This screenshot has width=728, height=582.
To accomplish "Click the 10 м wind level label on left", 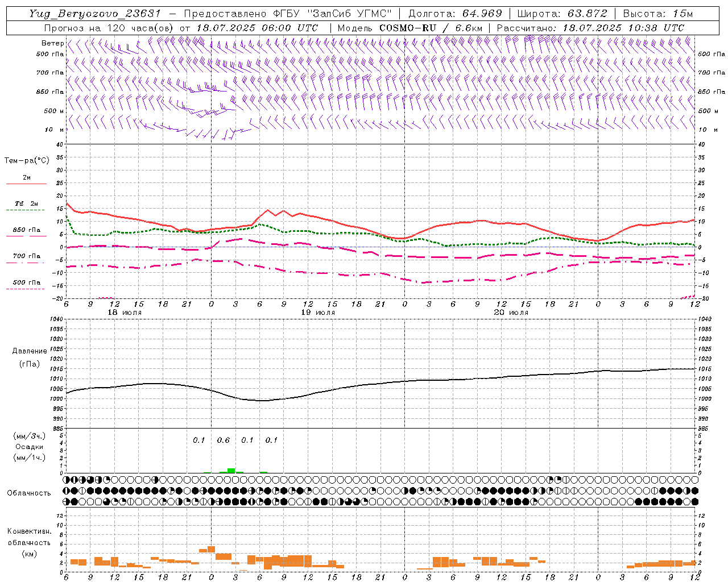I will [x=54, y=130].
